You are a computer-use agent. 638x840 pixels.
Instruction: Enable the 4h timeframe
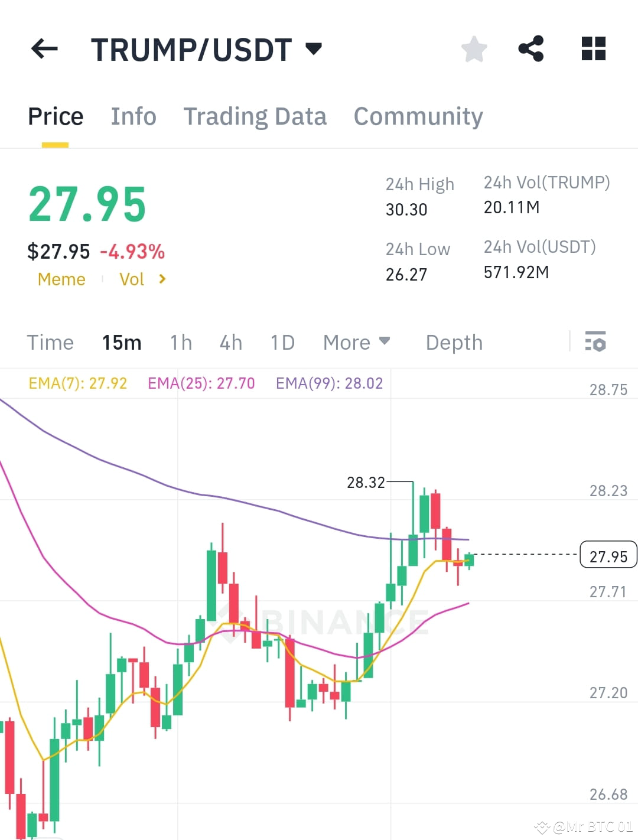click(x=230, y=343)
